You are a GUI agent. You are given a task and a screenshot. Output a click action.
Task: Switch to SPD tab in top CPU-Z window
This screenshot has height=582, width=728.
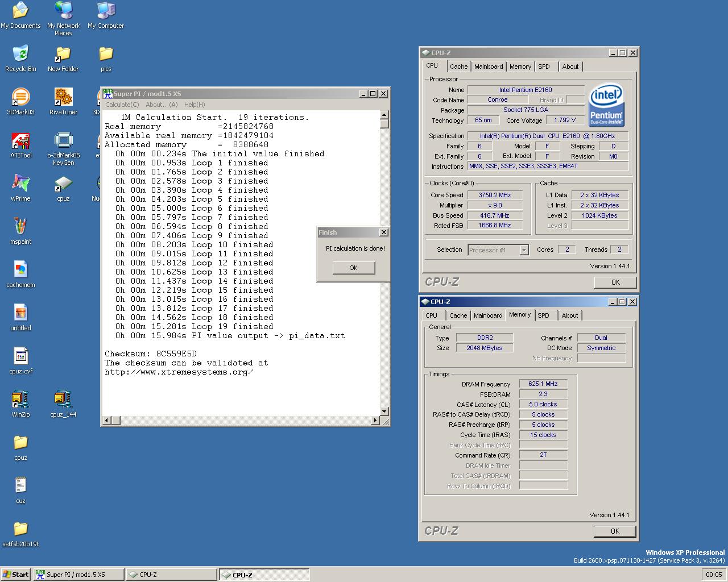pyautogui.click(x=544, y=66)
